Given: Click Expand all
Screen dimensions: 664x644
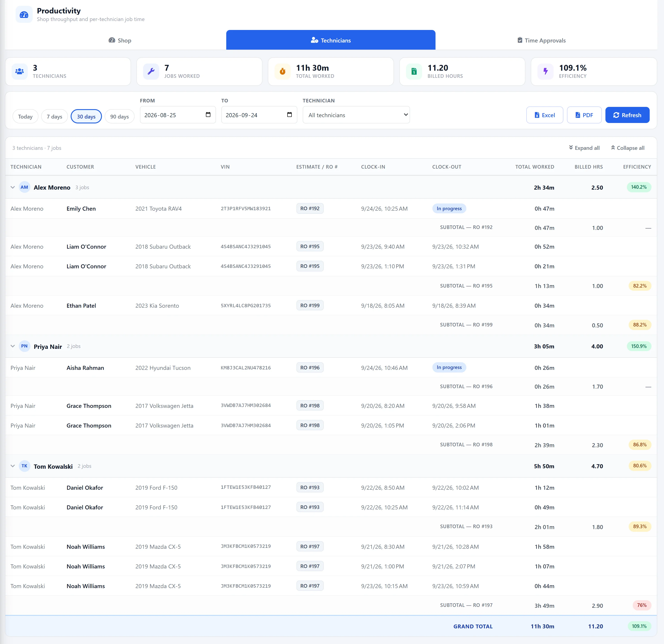Looking at the screenshot, I should pos(584,148).
